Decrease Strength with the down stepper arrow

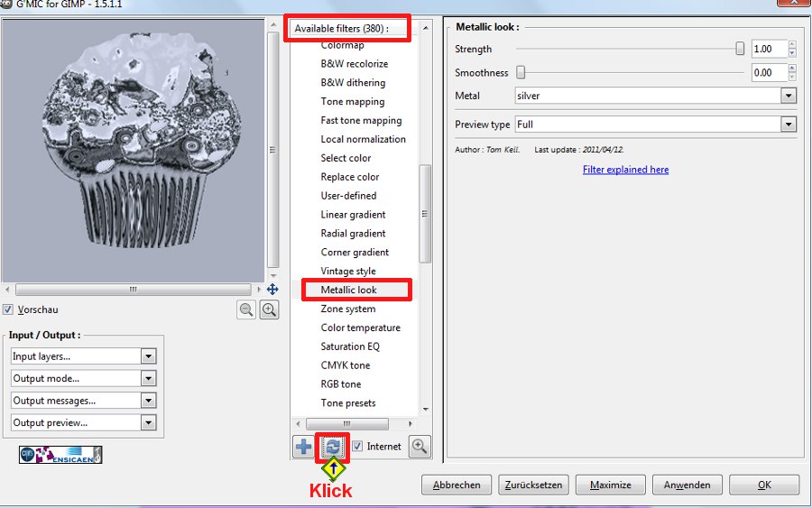click(792, 53)
